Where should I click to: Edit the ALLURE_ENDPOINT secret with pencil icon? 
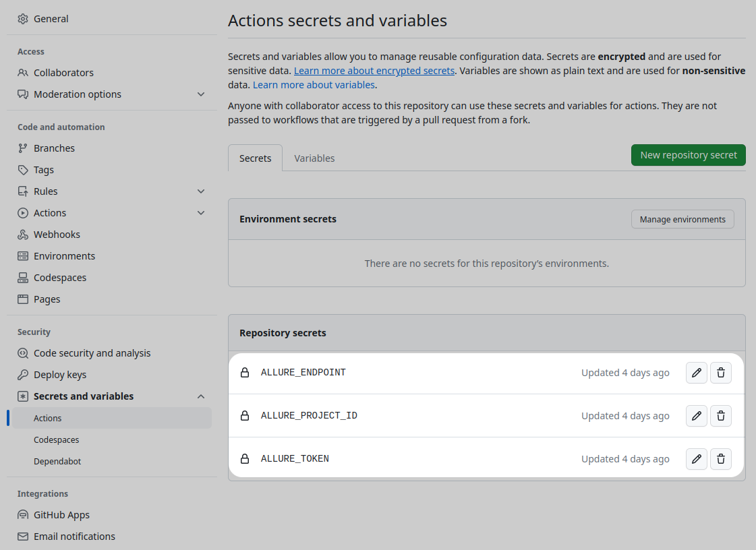[696, 372]
